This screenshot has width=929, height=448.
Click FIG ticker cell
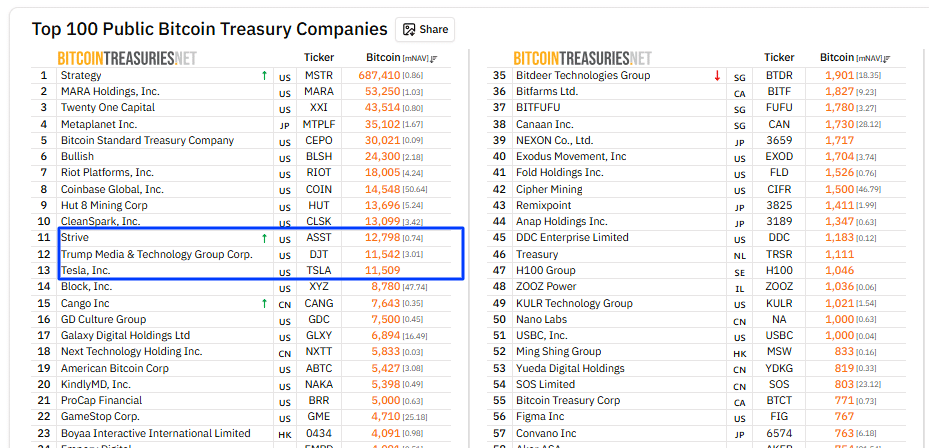pos(779,417)
